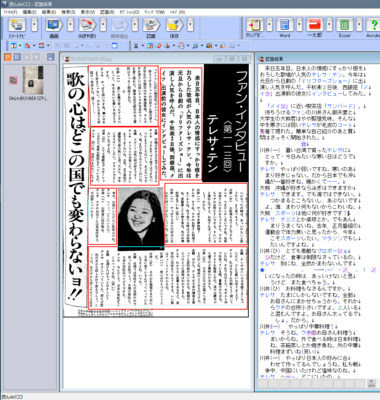Open the dropdown beside the 保存 icon
Screen dimensions: 380x400
click(x=190, y=25)
